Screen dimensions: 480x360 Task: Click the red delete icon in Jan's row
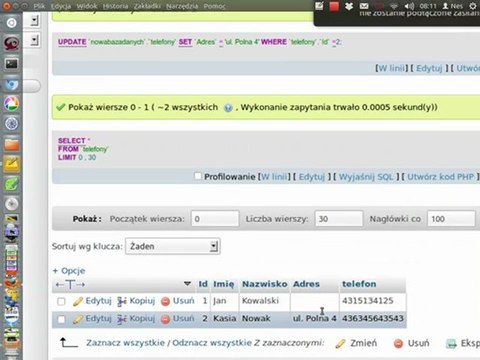pyautogui.click(x=165, y=301)
